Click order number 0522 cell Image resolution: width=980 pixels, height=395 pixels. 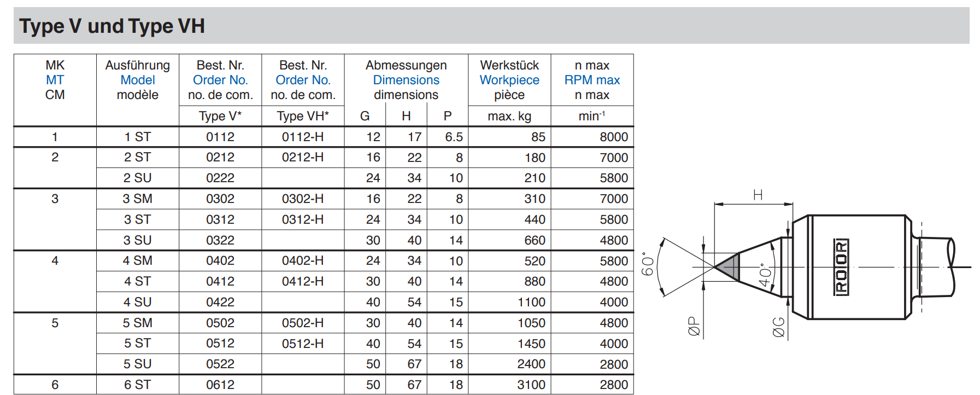click(220, 364)
